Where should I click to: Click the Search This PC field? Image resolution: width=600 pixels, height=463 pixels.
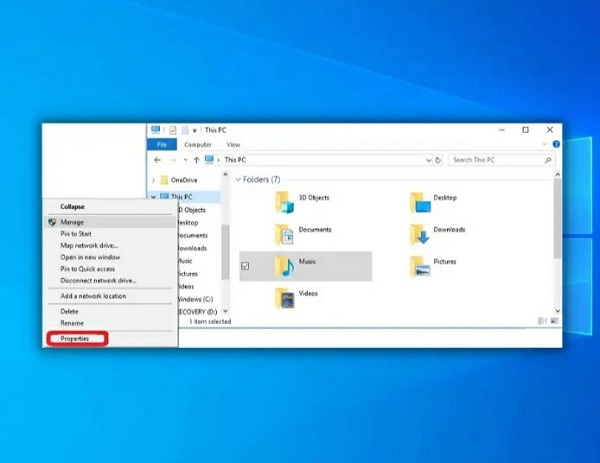502,160
